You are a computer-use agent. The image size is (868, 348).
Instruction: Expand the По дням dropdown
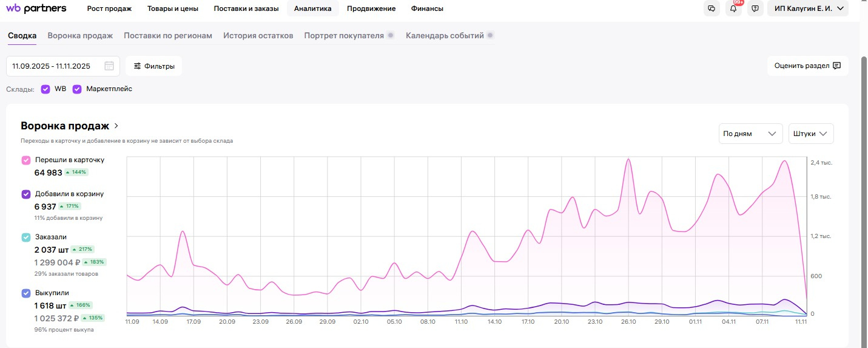coord(750,134)
